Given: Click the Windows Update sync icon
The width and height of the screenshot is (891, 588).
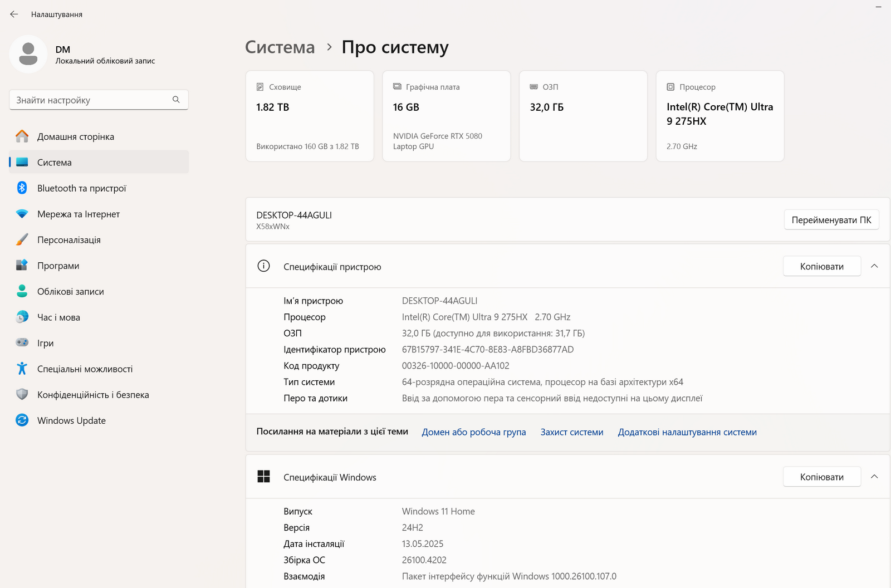Looking at the screenshot, I should pos(22,420).
